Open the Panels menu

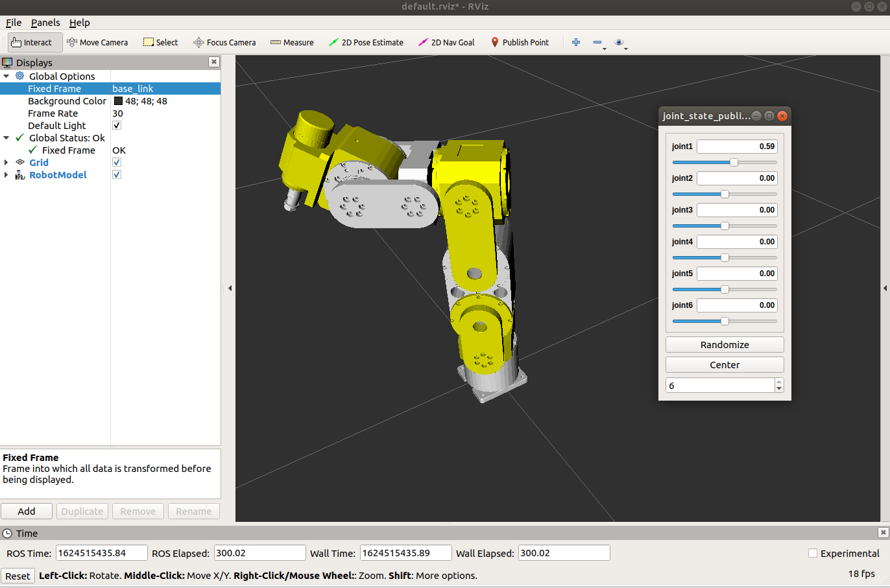pos(45,23)
